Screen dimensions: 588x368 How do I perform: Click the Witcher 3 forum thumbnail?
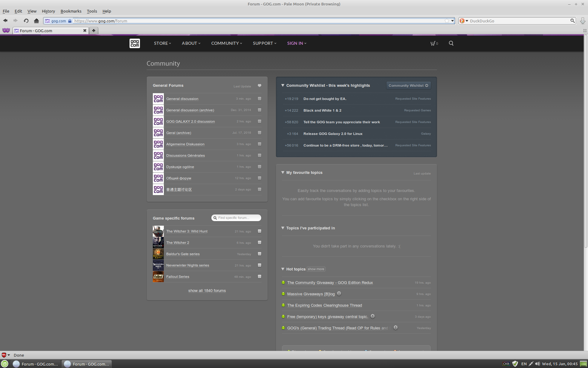[x=158, y=231]
